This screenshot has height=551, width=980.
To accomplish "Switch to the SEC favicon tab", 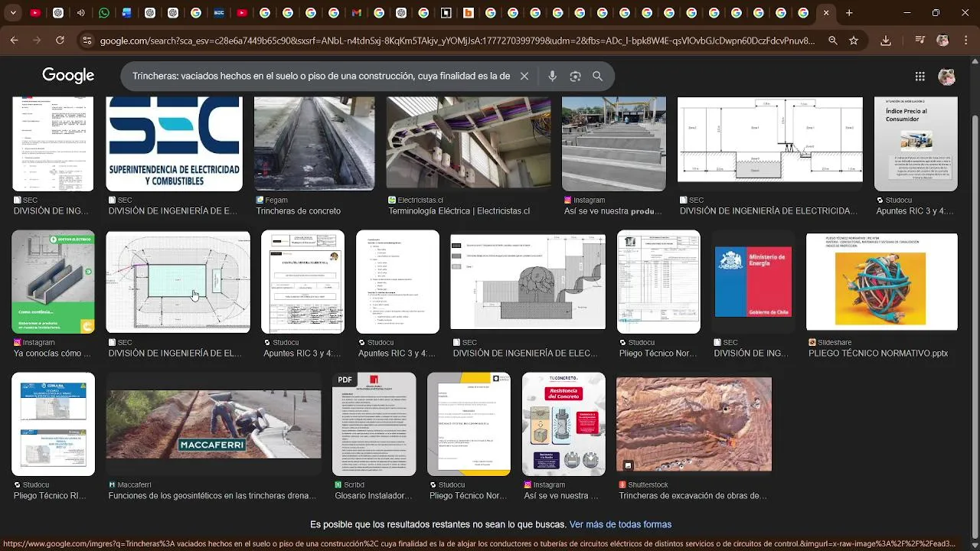I will (219, 13).
